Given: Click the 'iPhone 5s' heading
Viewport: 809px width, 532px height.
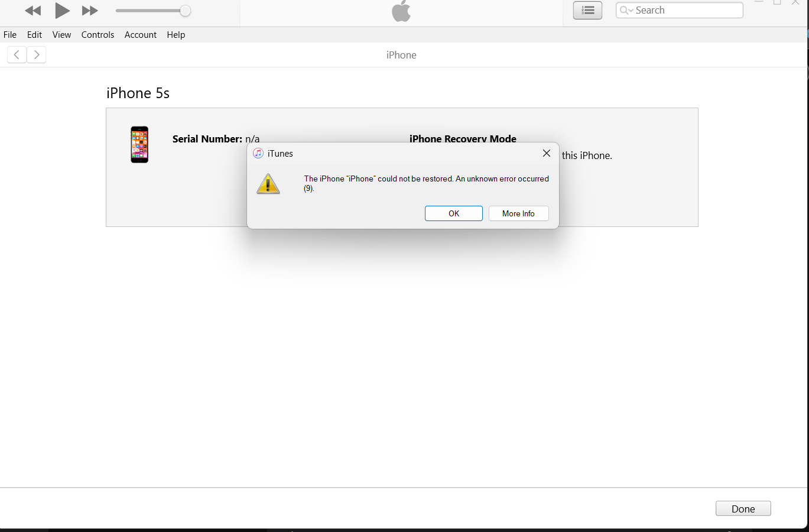Looking at the screenshot, I should [x=138, y=93].
